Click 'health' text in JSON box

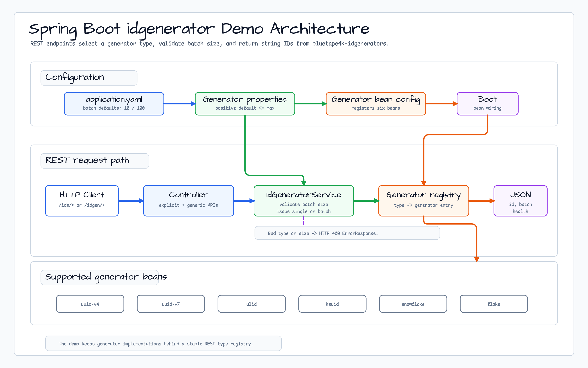click(x=521, y=212)
